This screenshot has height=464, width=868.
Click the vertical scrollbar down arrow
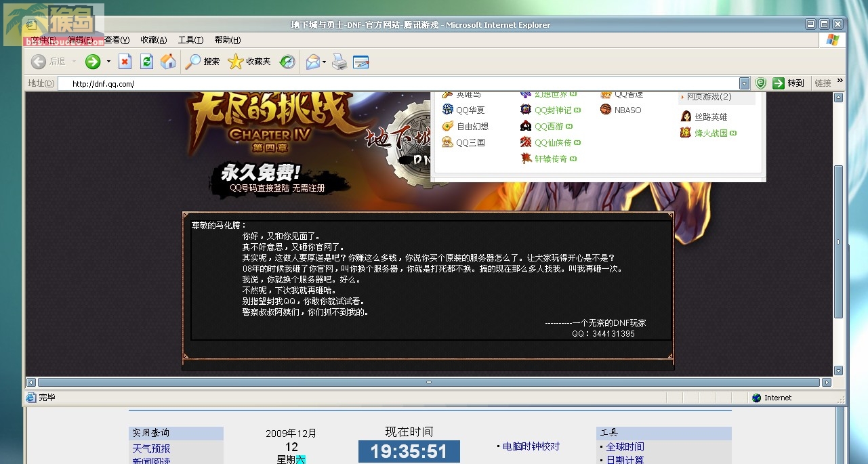[x=838, y=371]
